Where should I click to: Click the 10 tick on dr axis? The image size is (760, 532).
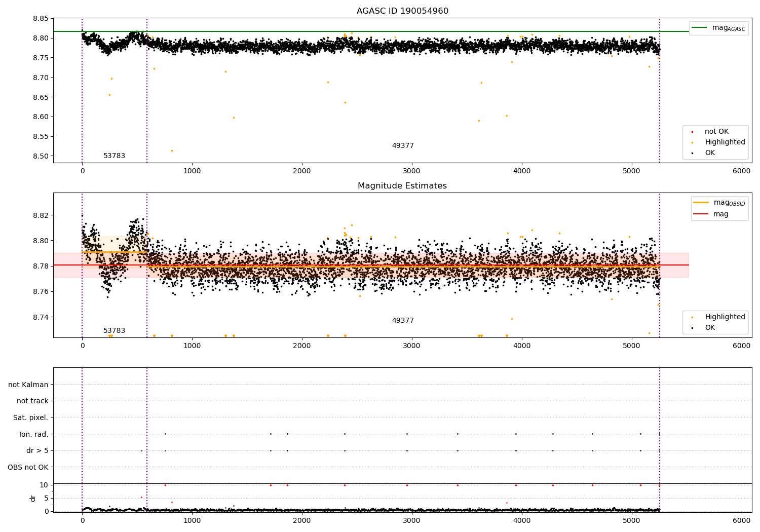44,485
